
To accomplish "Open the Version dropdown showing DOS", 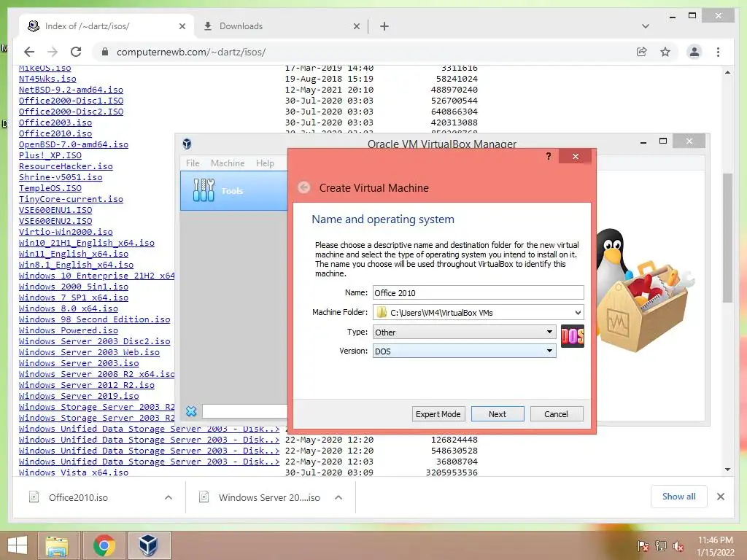I will [464, 351].
